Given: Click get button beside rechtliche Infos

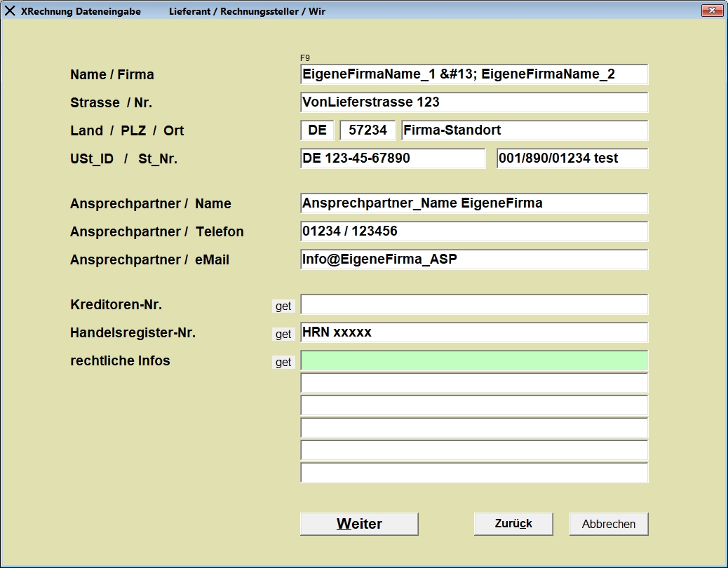Looking at the screenshot, I should 283,363.
